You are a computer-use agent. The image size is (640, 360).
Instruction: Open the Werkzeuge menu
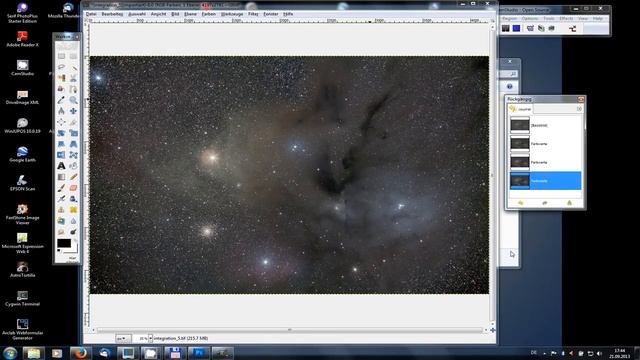(x=232, y=14)
